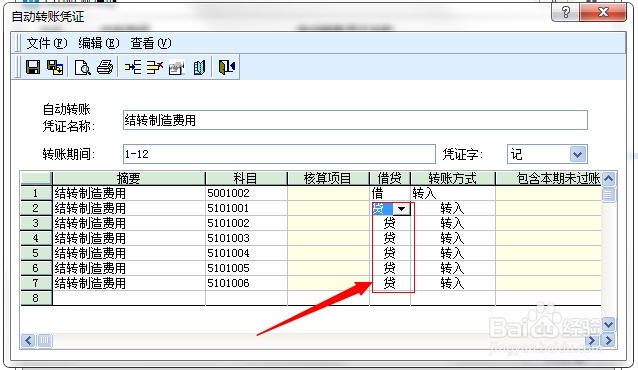Viewport: 638px width, 370px height.
Task: Open print preview with magnifier icon
Action: coord(83,67)
